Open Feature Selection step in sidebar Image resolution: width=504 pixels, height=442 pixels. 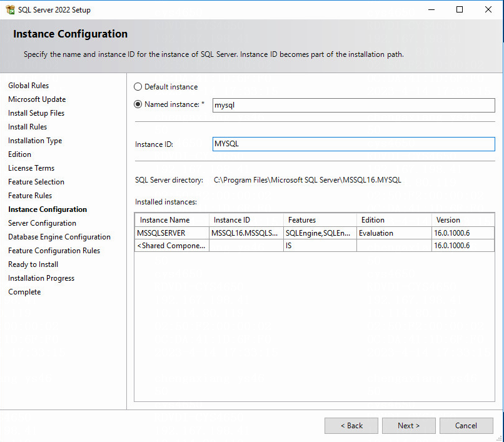click(36, 182)
